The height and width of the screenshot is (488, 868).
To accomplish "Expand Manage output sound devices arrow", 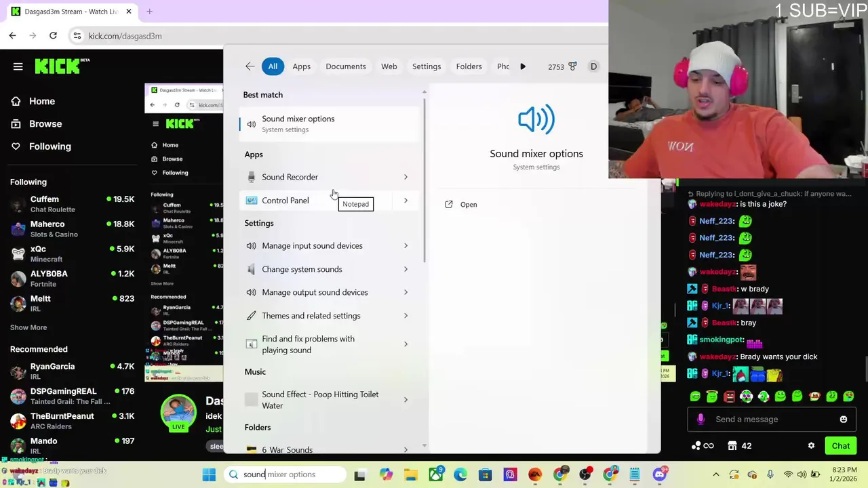I will [x=406, y=292].
